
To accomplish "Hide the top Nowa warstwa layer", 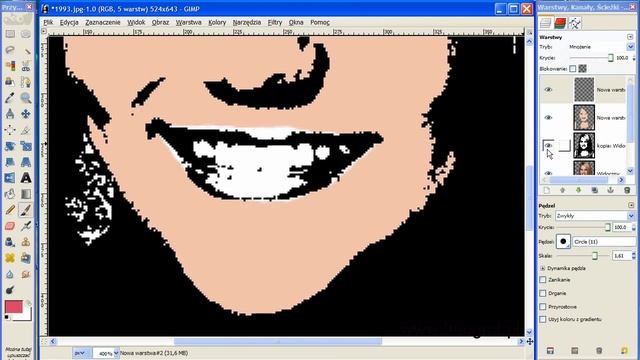I will coord(548,89).
